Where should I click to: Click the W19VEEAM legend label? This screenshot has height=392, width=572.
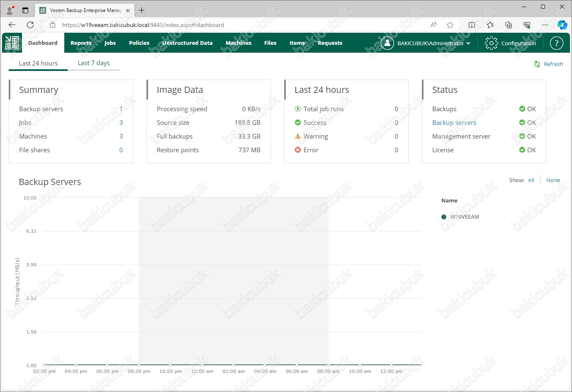click(465, 217)
